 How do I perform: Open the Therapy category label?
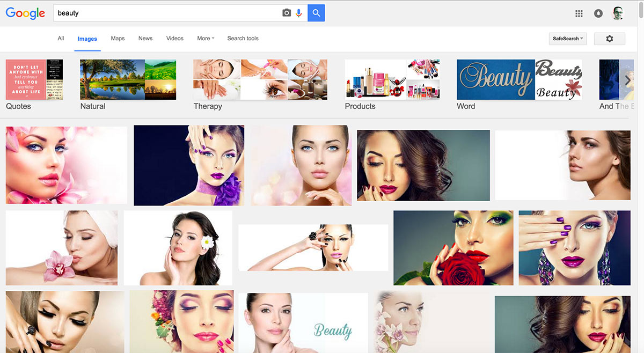(x=208, y=106)
